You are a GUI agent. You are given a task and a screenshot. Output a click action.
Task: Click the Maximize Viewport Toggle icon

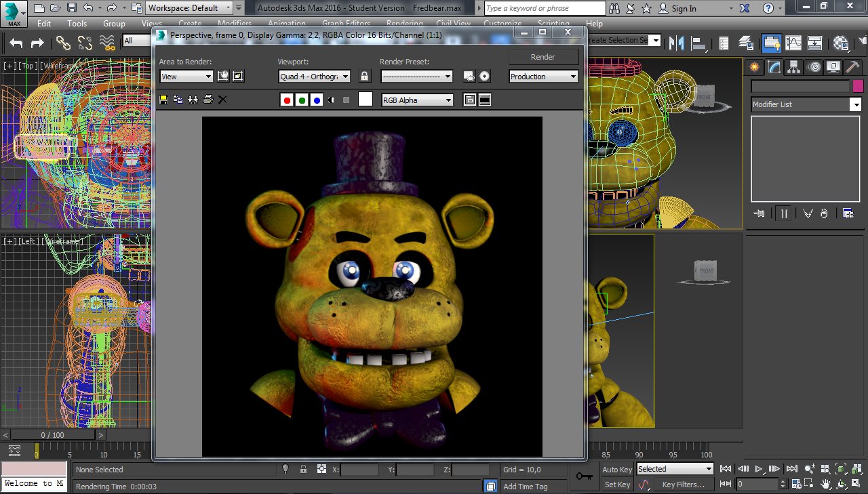tap(856, 485)
